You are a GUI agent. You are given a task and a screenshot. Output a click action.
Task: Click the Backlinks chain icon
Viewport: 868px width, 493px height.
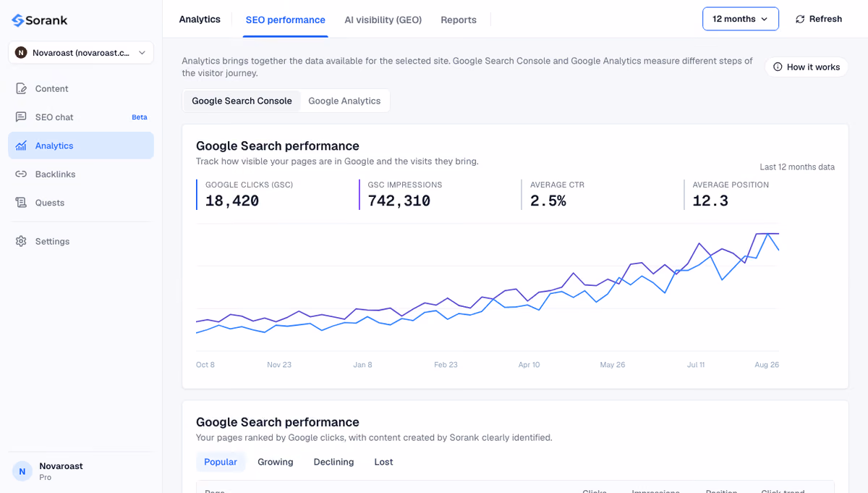pos(21,174)
